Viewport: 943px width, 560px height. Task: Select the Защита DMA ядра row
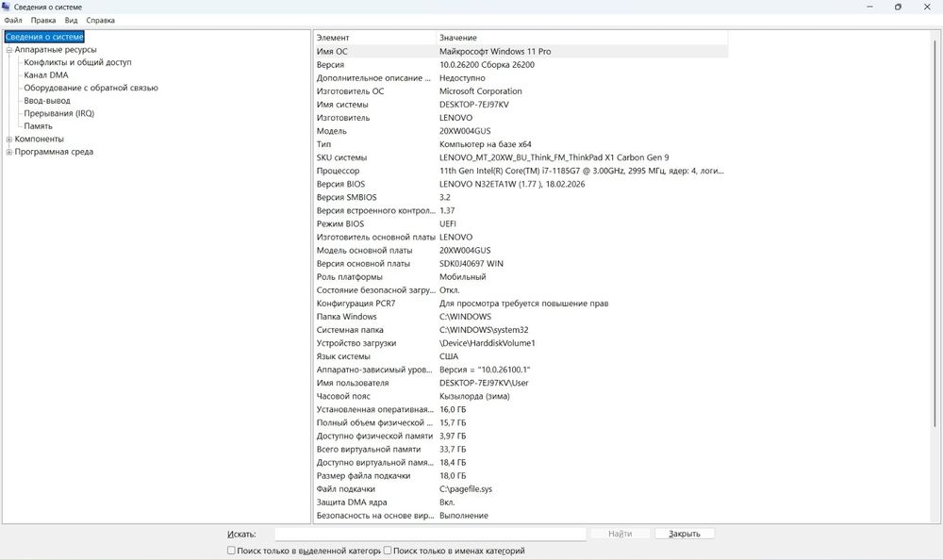521,502
